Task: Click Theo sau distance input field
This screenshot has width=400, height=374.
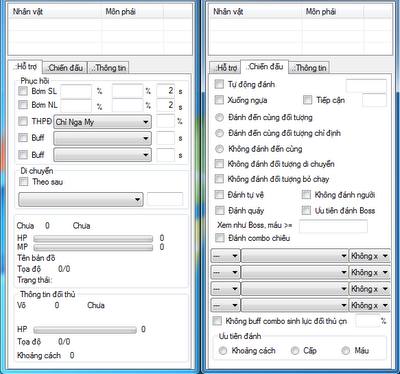Action: click(x=165, y=199)
